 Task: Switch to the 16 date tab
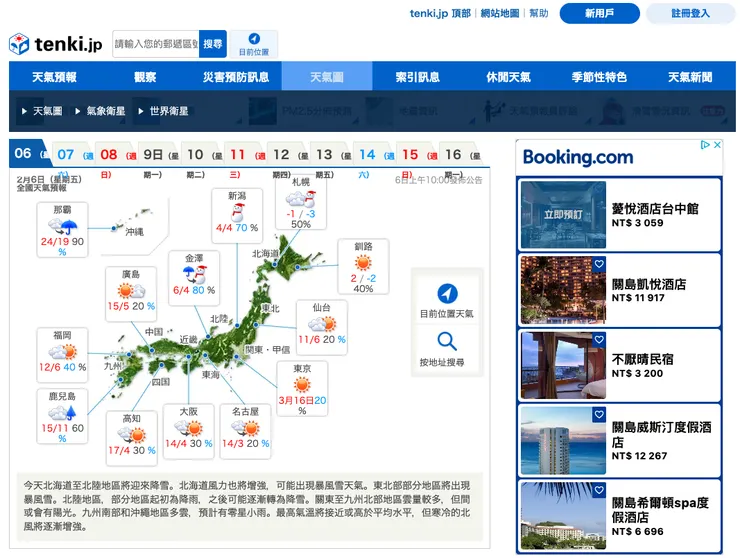click(x=460, y=154)
